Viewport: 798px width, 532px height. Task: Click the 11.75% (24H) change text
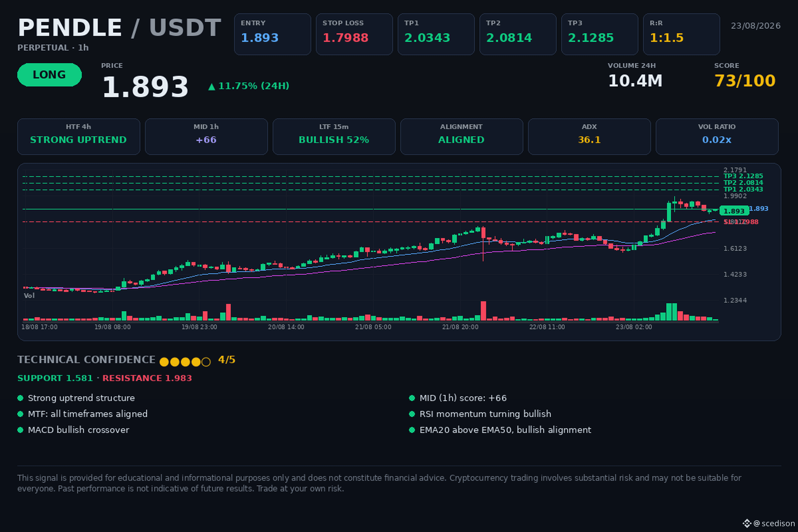point(254,86)
